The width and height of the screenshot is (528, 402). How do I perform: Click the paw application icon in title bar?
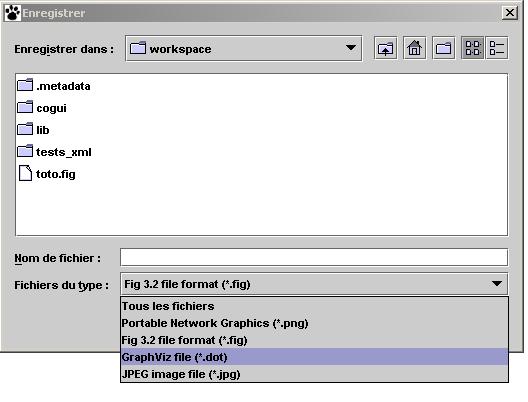click(12, 13)
